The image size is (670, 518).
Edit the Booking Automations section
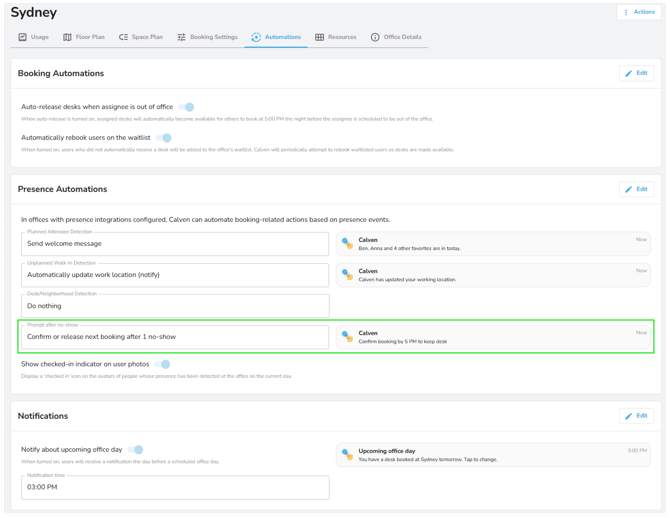click(636, 73)
